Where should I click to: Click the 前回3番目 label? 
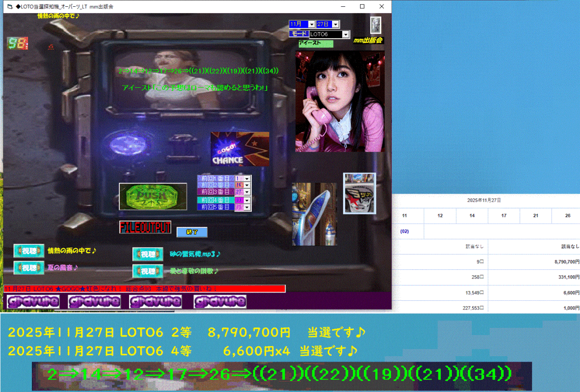click(x=216, y=192)
